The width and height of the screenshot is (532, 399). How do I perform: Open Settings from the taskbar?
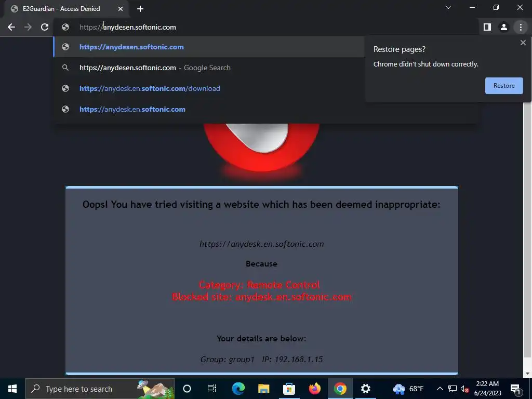coord(365,389)
